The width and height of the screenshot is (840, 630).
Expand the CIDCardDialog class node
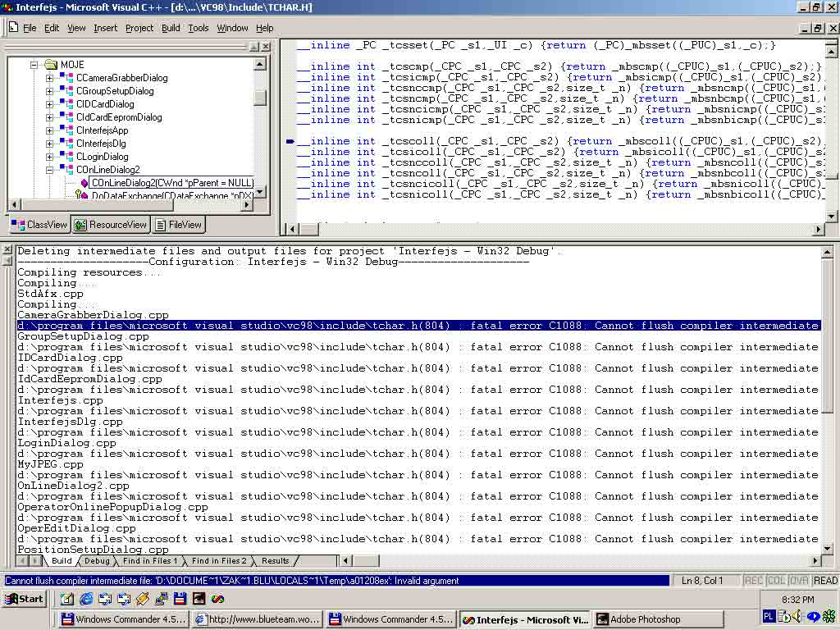click(49, 104)
